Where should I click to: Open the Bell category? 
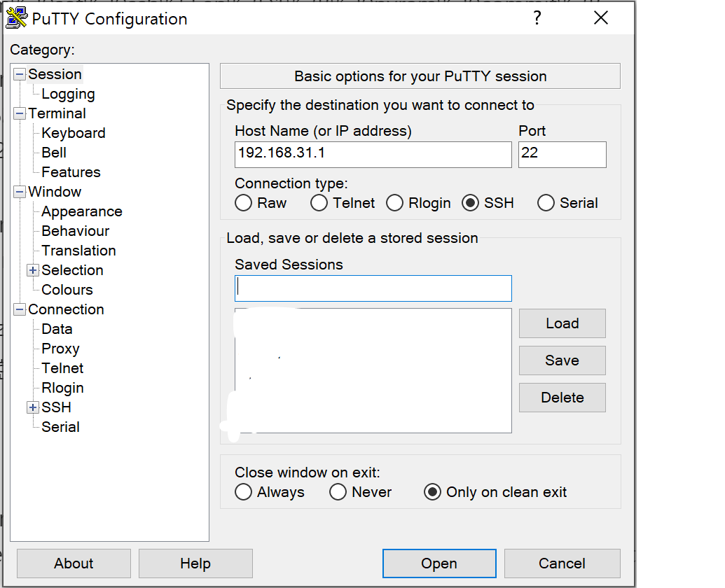(54, 153)
